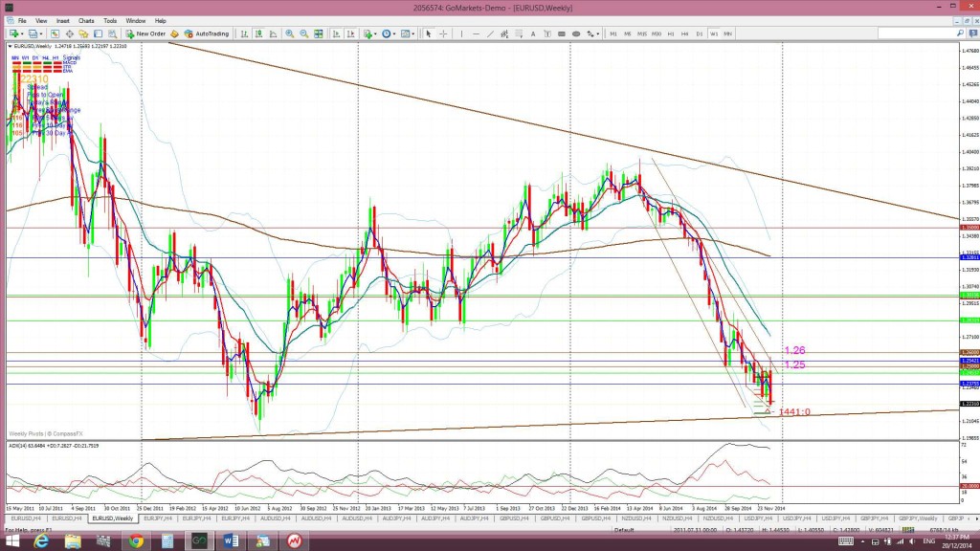Expand the Indicators dropdown arrow
The image size is (980, 551).
(375, 33)
